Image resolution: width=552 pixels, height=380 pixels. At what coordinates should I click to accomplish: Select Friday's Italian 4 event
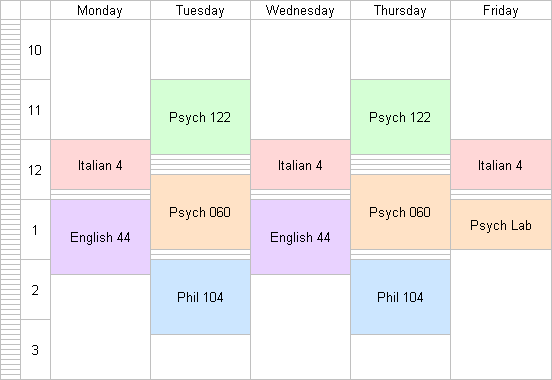pyautogui.click(x=501, y=164)
